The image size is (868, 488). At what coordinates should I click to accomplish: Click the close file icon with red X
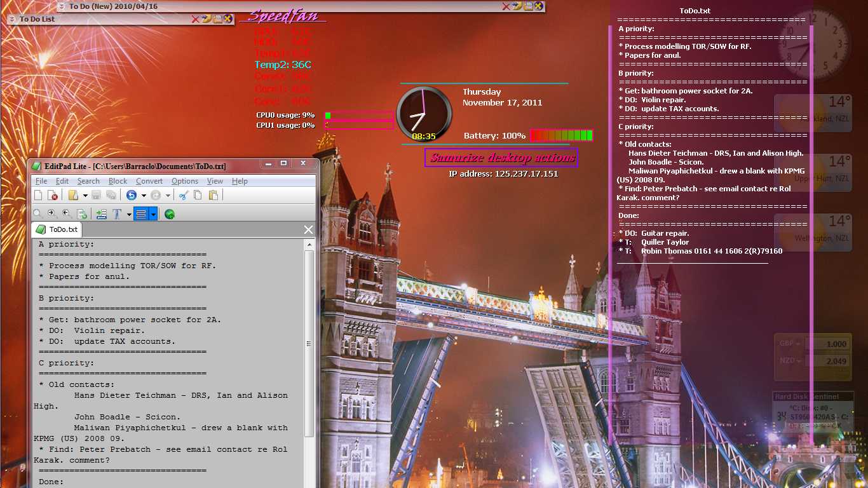coord(53,195)
